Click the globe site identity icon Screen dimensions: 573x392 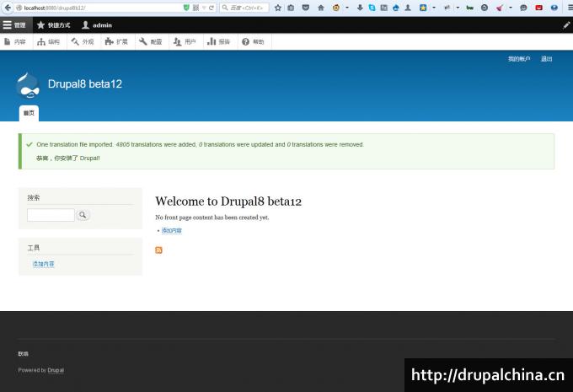tap(19, 8)
